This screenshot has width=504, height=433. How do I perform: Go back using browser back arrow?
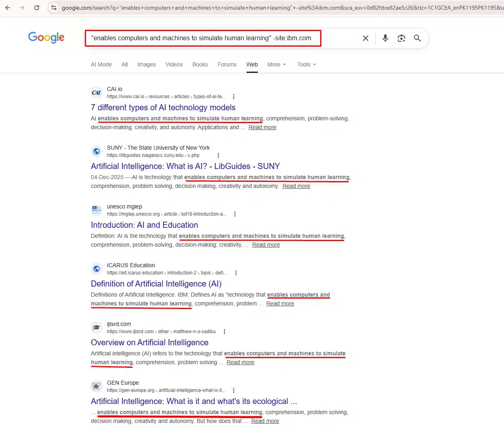pos(8,8)
